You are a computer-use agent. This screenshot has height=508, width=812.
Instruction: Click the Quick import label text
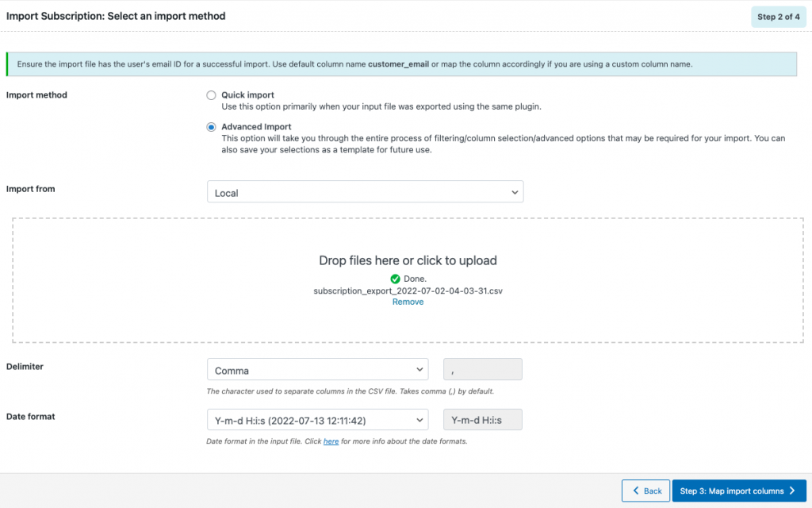pos(248,95)
